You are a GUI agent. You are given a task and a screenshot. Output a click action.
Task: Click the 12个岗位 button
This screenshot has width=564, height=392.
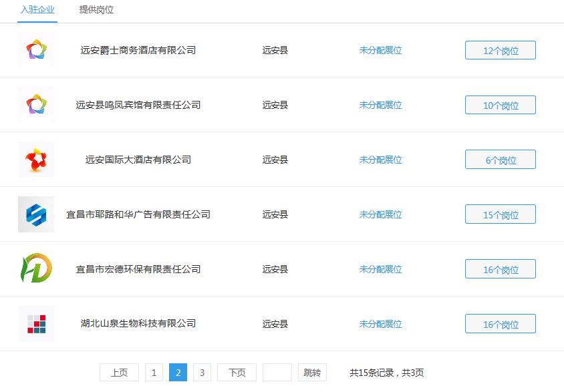click(500, 49)
